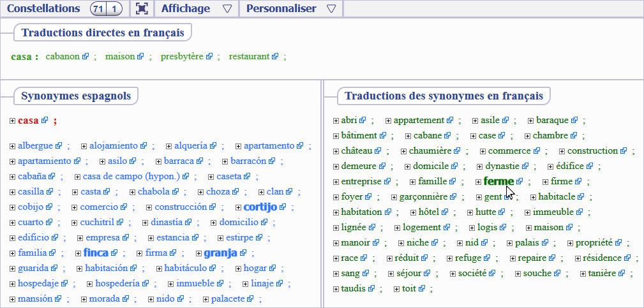Open the Affichage dropdown menu

click(196, 8)
